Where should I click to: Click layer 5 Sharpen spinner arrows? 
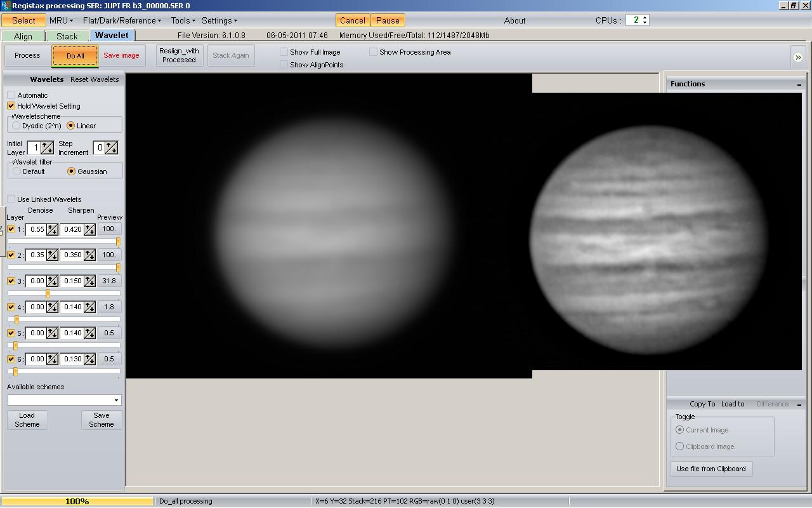pyautogui.click(x=90, y=333)
